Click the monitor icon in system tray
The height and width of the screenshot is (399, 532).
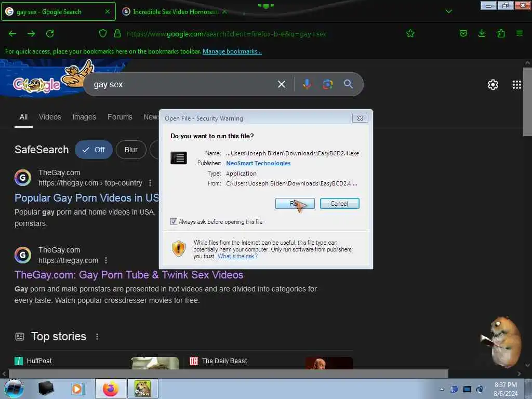pos(467,389)
